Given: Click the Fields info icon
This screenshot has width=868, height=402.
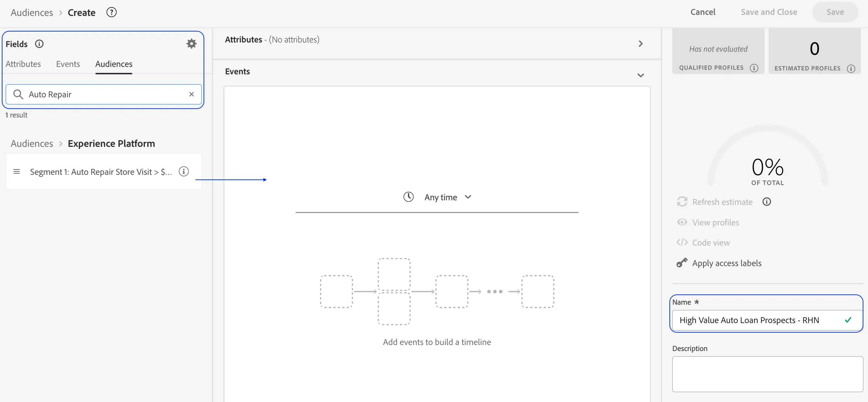Looking at the screenshot, I should click(39, 44).
